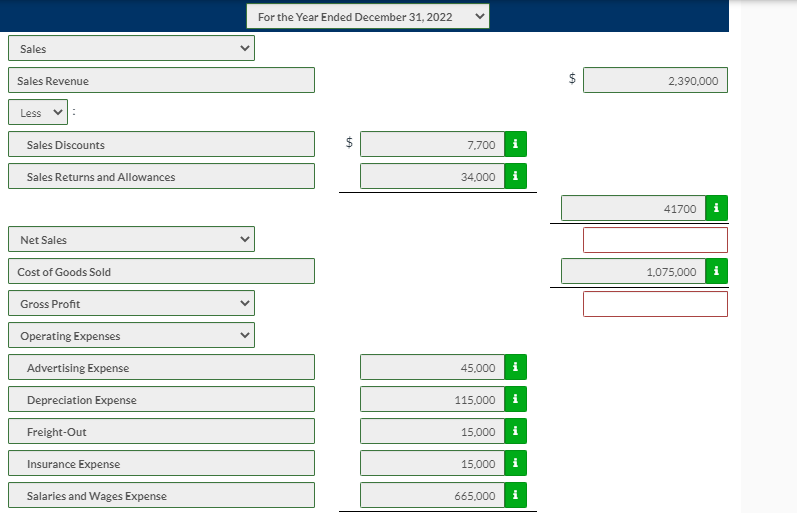Viewport: 797px width, 513px height.
Task: Open the Sales section dropdown
Action: [x=132, y=48]
